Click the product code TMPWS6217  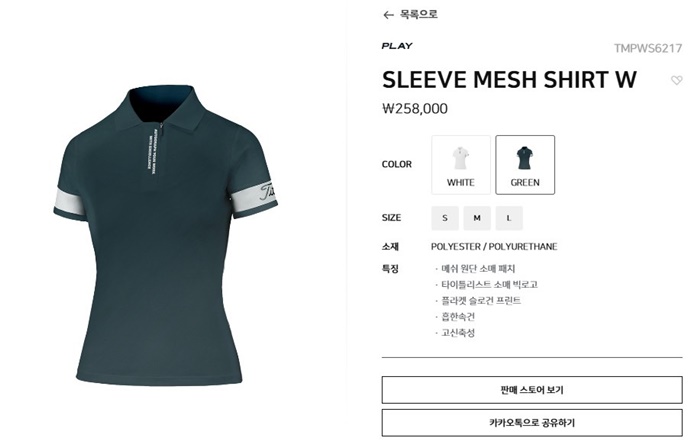tap(648, 48)
